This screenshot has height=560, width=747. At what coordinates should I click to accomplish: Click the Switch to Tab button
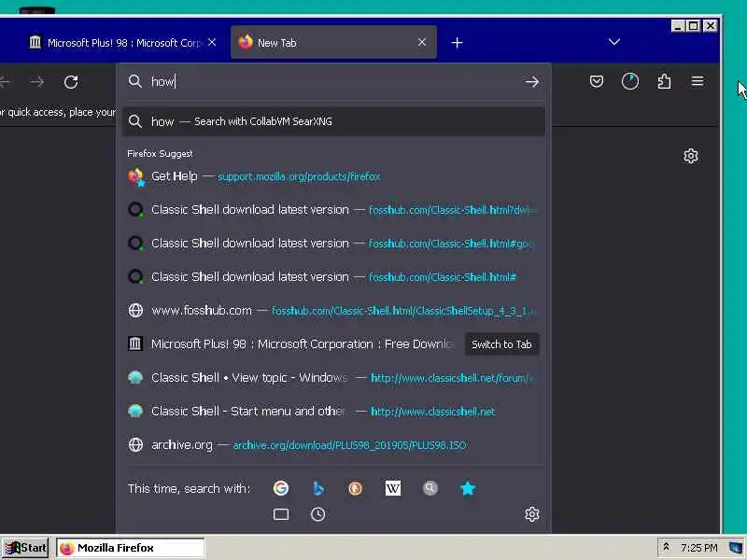[501, 344]
